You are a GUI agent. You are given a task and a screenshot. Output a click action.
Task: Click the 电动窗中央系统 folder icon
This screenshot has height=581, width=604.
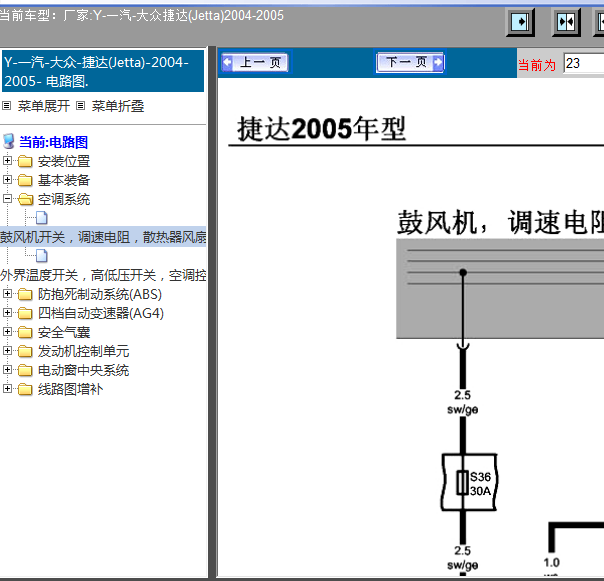25,370
